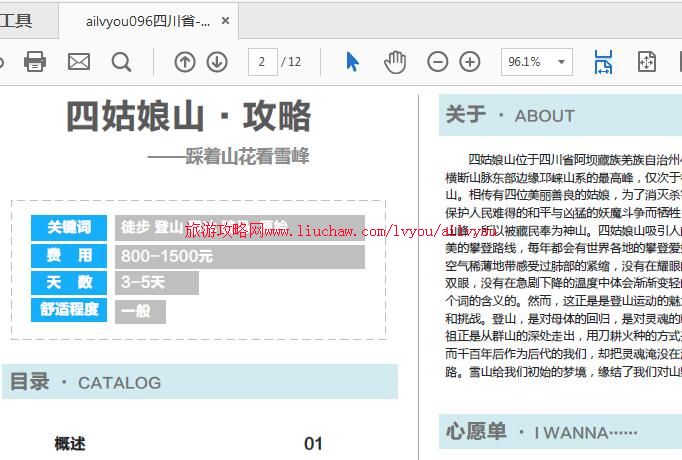Activate the Hand pan tool
Image resolution: width=682 pixels, height=460 pixels.
click(396, 62)
